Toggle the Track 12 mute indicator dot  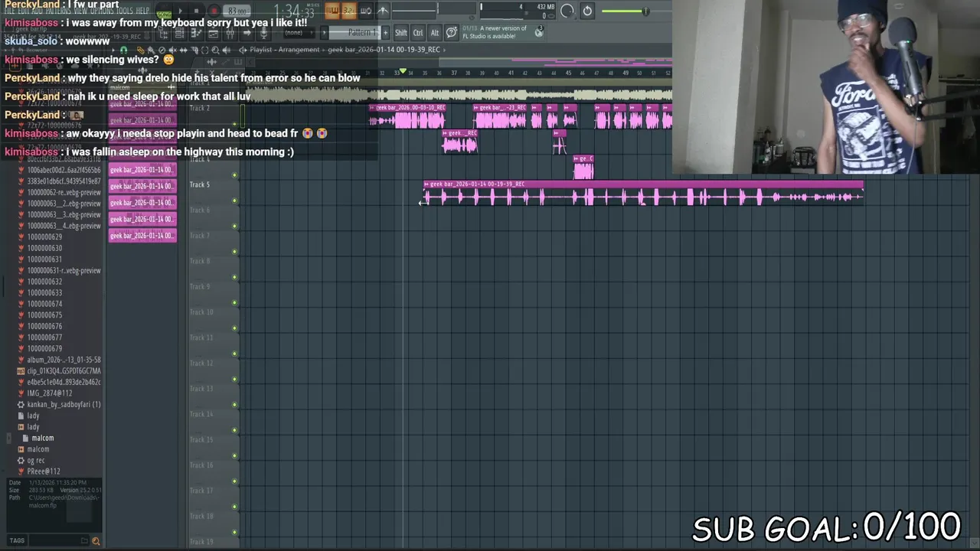235,377
